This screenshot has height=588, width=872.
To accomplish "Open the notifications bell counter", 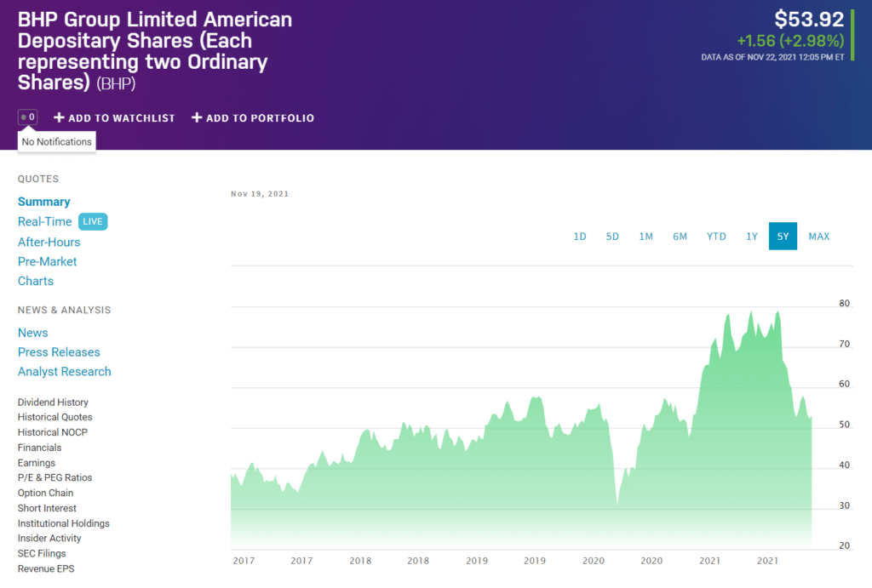I will (28, 117).
